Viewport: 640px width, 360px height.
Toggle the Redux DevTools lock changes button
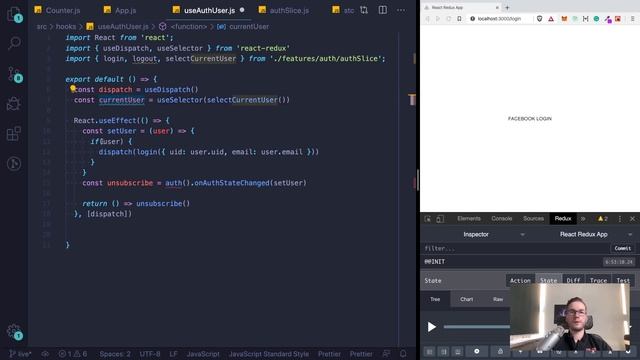pos(500,351)
